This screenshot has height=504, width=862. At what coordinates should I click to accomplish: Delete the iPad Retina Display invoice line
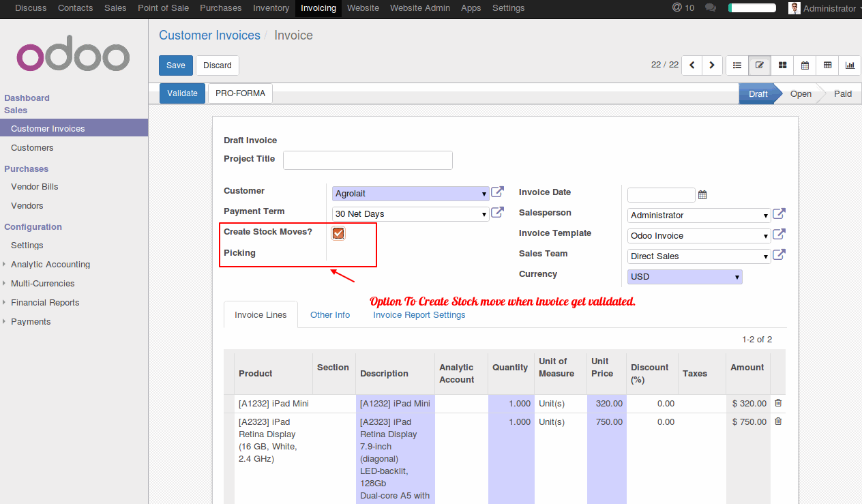(778, 421)
